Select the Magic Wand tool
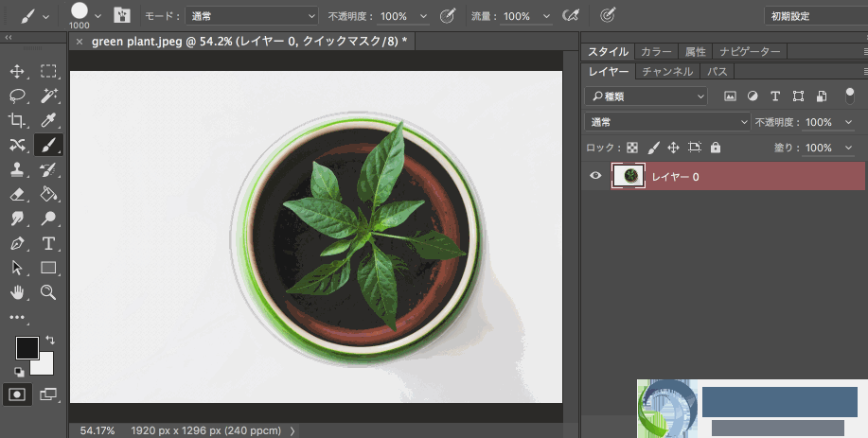 [48, 96]
